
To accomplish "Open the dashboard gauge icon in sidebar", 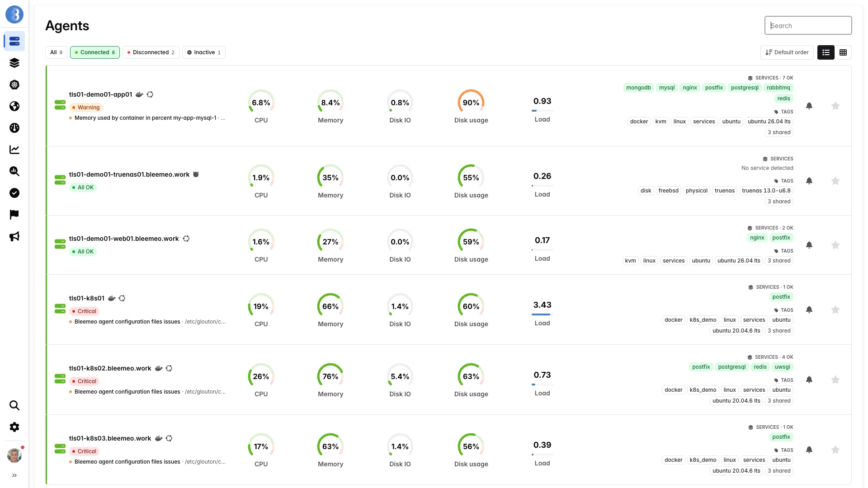I will tap(14, 128).
